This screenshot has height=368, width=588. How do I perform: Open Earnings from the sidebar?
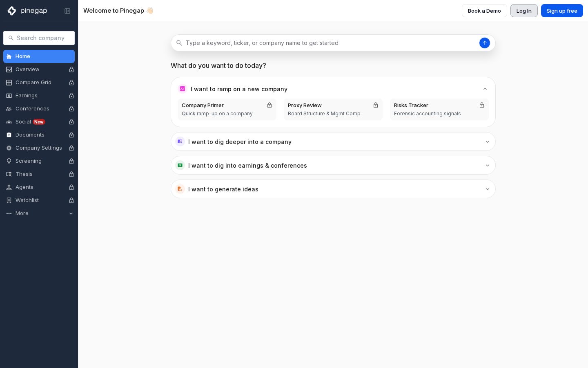39,96
